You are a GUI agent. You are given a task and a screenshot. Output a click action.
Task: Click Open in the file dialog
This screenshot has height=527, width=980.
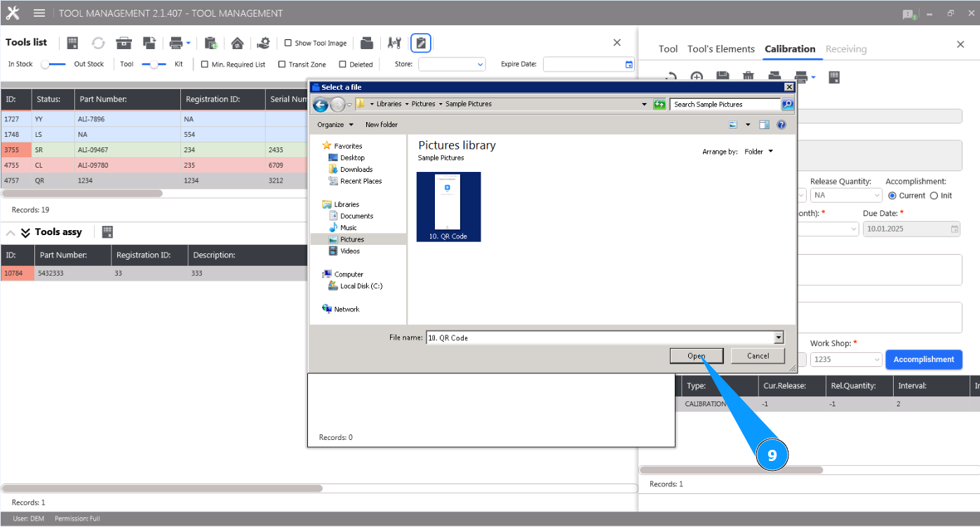(696, 356)
